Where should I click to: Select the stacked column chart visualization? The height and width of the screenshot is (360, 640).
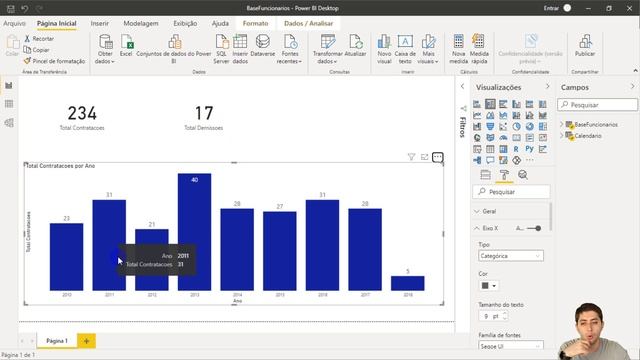click(490, 104)
